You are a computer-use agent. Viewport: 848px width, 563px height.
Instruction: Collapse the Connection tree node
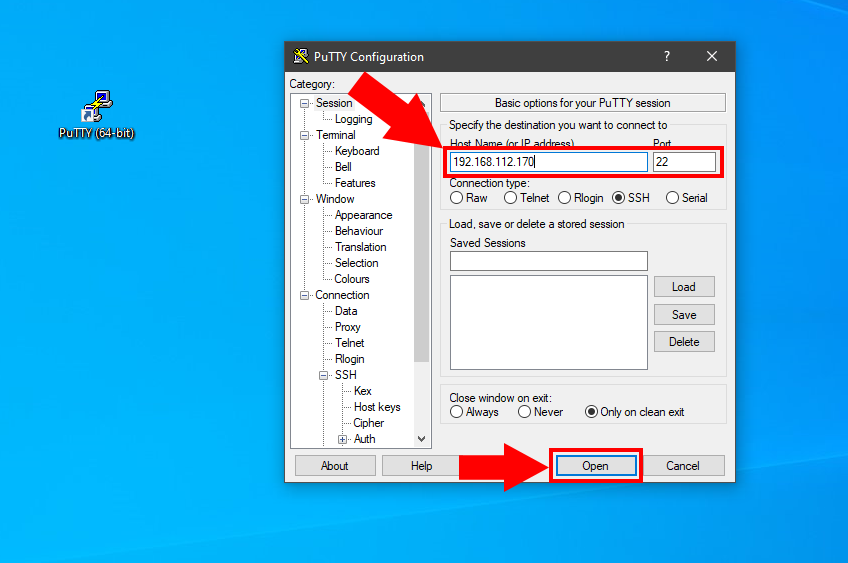(304, 295)
